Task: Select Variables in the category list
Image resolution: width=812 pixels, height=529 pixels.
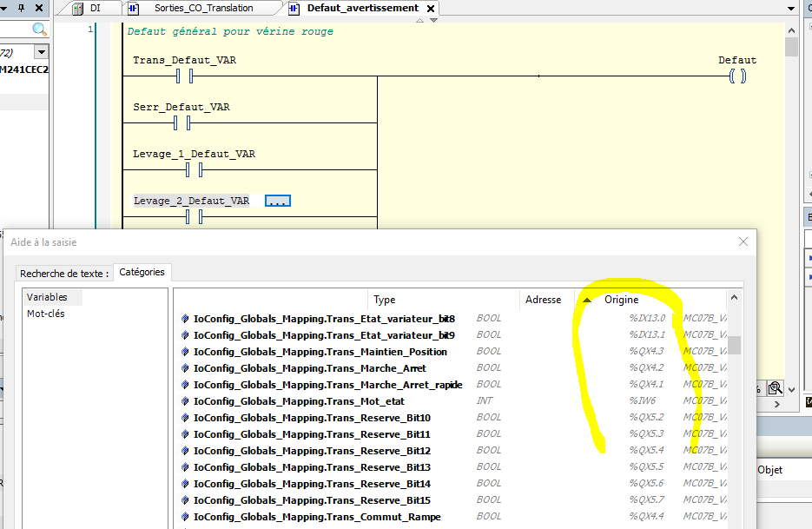Action: click(47, 297)
